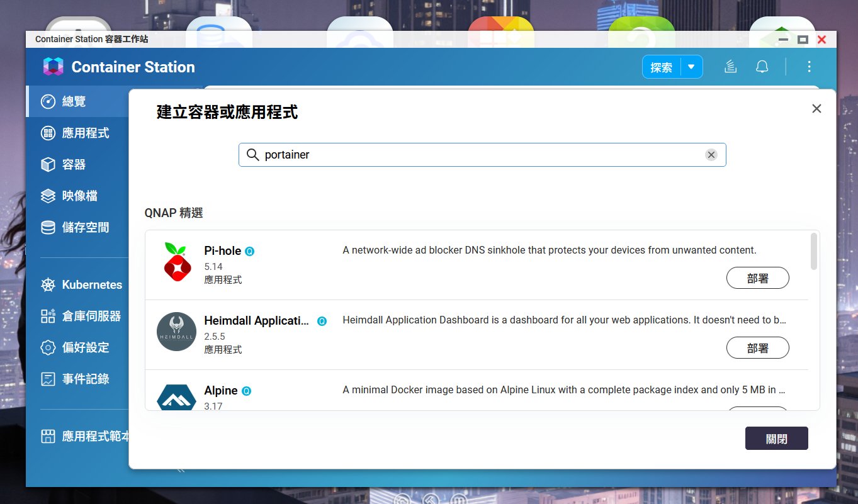Click the 容器 cube icon
Screen dimensions: 858x504
pyautogui.click(x=48, y=164)
